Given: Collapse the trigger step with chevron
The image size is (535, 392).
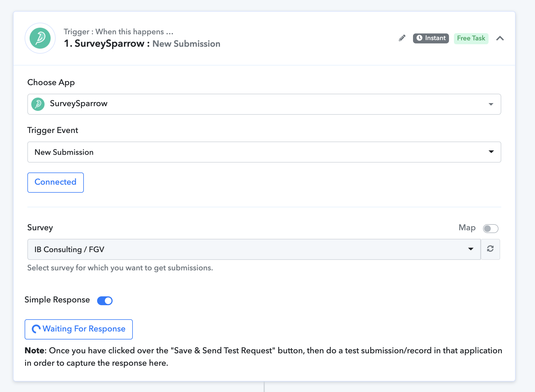Looking at the screenshot, I should pyautogui.click(x=500, y=38).
